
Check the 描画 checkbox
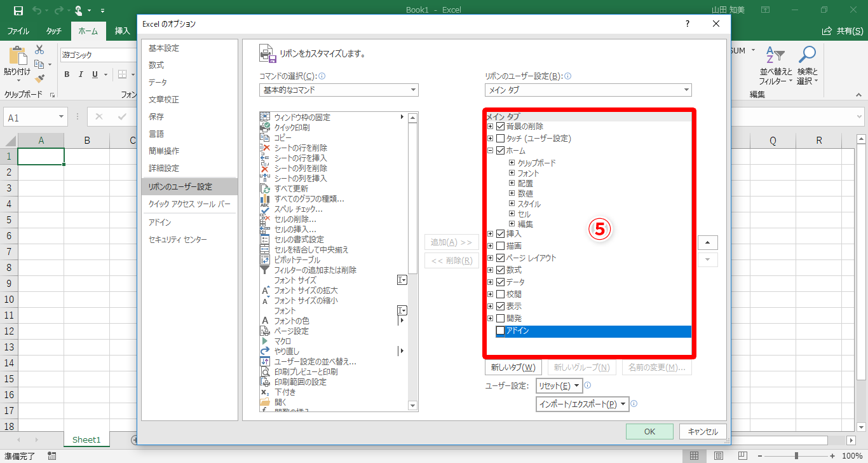pos(500,246)
